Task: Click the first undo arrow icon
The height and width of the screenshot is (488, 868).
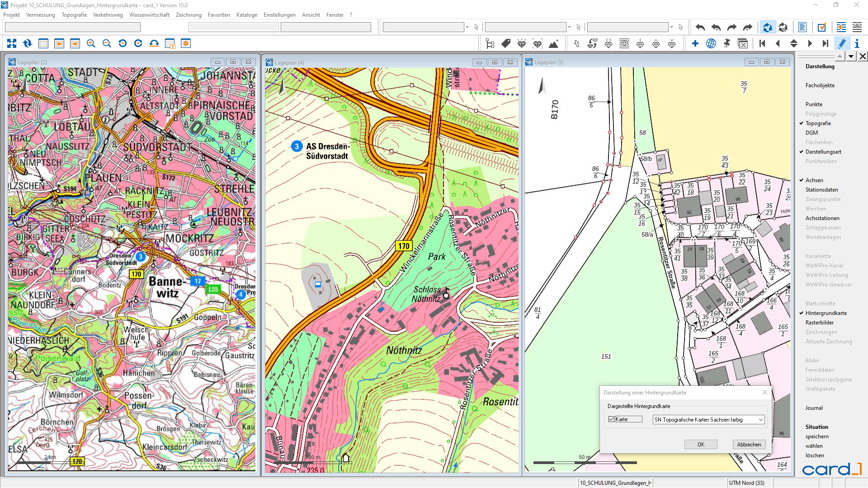Action: (x=700, y=28)
